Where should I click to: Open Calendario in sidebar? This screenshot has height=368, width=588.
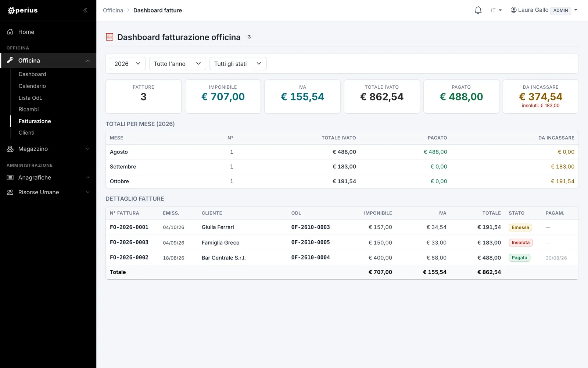[32, 86]
